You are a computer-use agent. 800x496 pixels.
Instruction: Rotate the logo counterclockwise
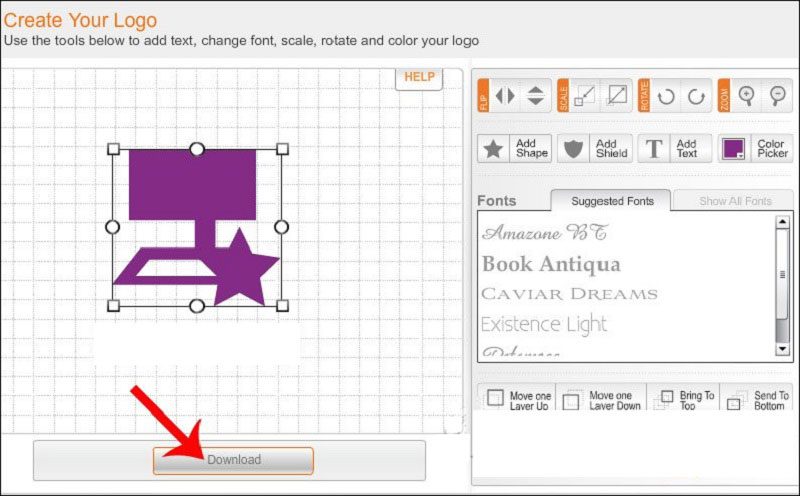click(x=666, y=95)
